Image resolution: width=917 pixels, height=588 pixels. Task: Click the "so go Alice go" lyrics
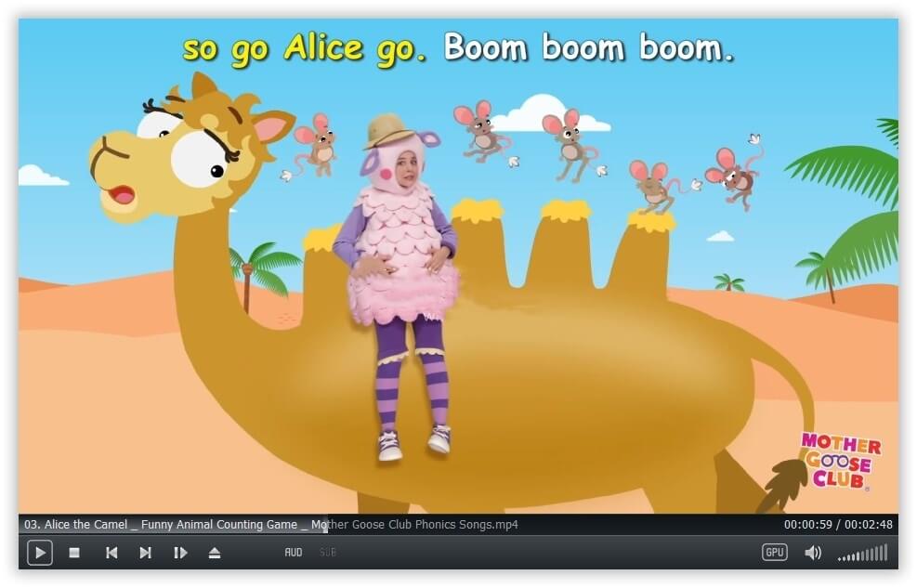[x=304, y=47]
